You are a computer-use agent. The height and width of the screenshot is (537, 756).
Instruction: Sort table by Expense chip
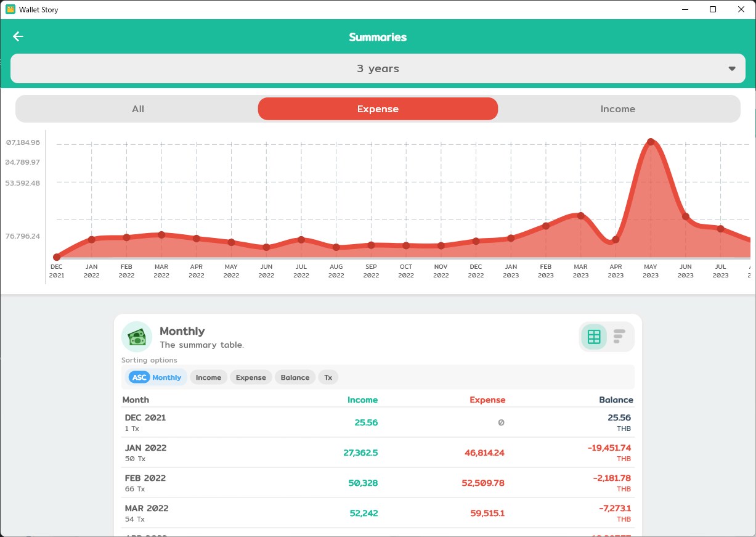click(x=251, y=377)
